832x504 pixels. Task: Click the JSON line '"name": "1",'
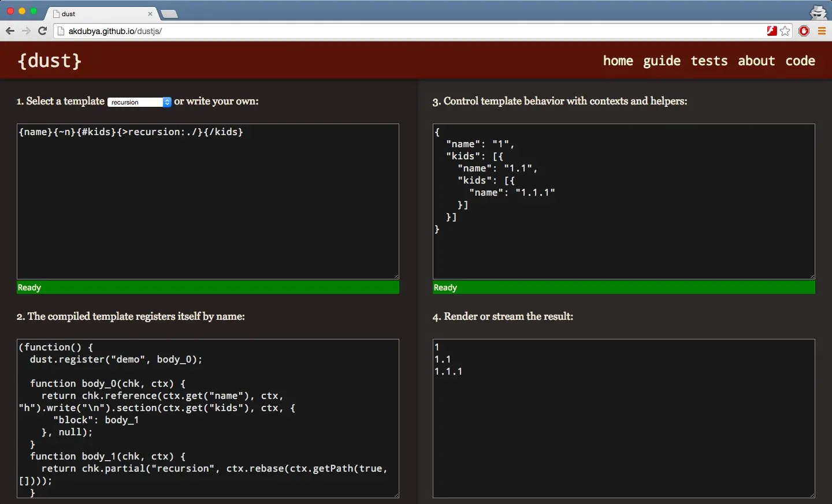tap(481, 144)
